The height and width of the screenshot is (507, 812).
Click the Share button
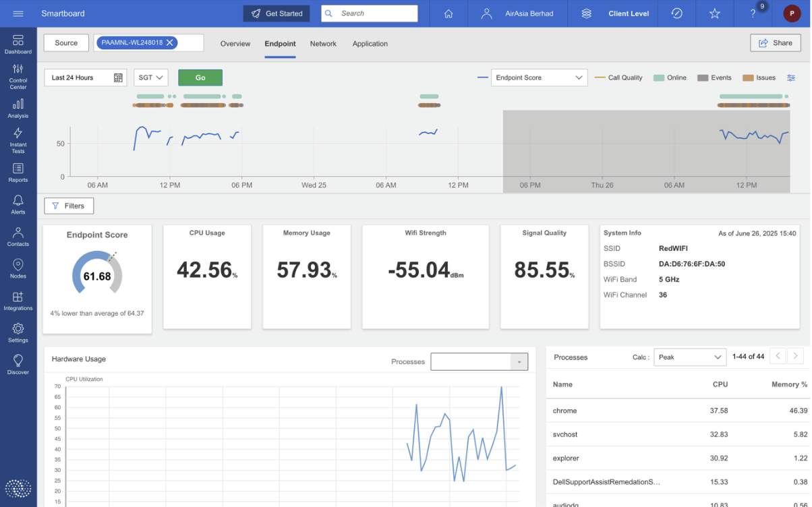[x=775, y=42]
